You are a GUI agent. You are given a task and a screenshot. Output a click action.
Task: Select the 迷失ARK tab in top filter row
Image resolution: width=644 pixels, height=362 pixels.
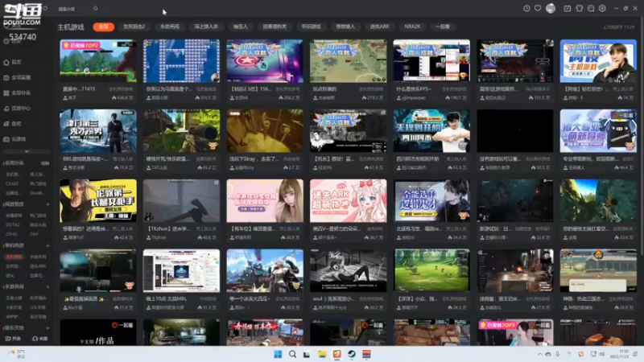click(379, 27)
